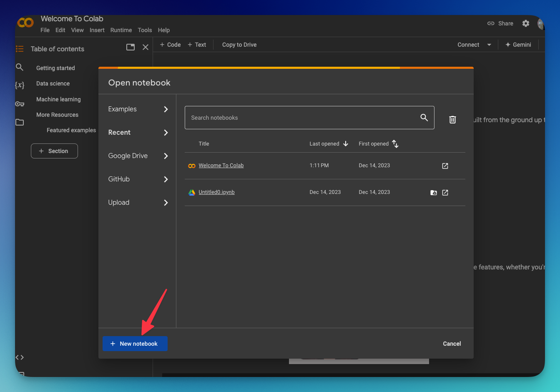The width and height of the screenshot is (560, 392).
Task: Add a new Section
Action: pyautogui.click(x=54, y=151)
